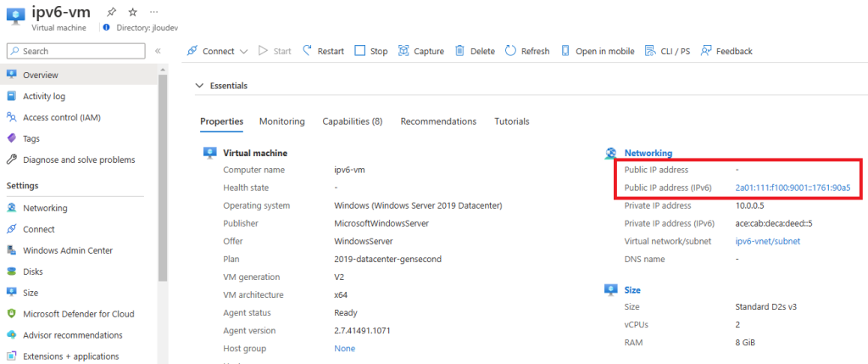Click the Networking section heading link
868x364 pixels.
pyautogui.click(x=648, y=153)
